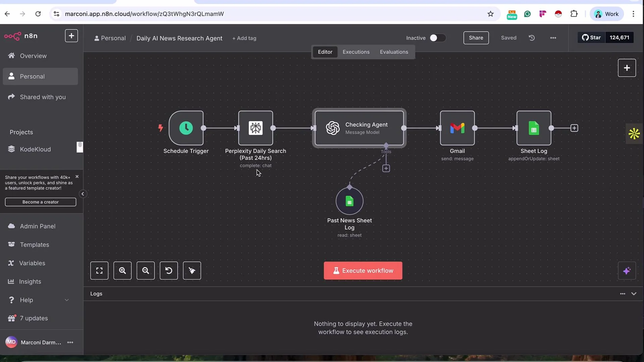Expand the Help menu chevron
The width and height of the screenshot is (644, 362).
[x=67, y=300]
